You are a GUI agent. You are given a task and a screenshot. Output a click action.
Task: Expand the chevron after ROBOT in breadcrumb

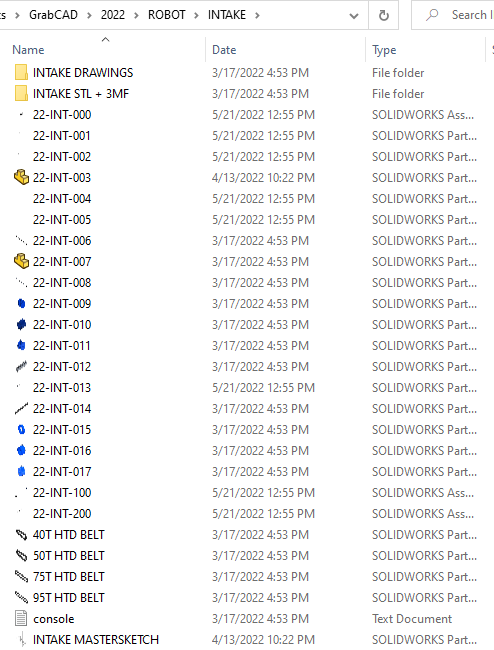(x=197, y=15)
